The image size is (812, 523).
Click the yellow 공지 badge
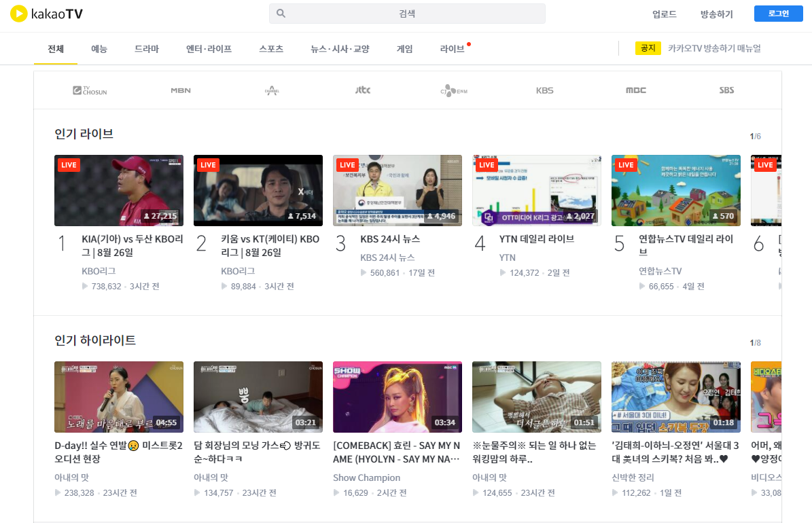tap(648, 48)
